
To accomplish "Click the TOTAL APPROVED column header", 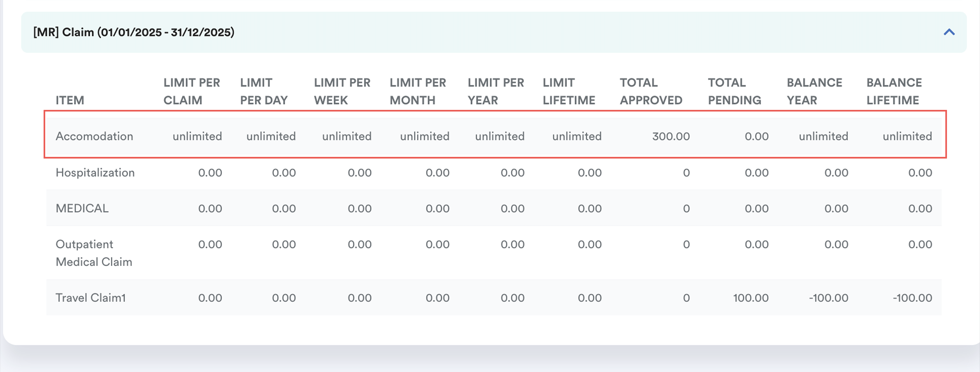I will click(x=651, y=91).
